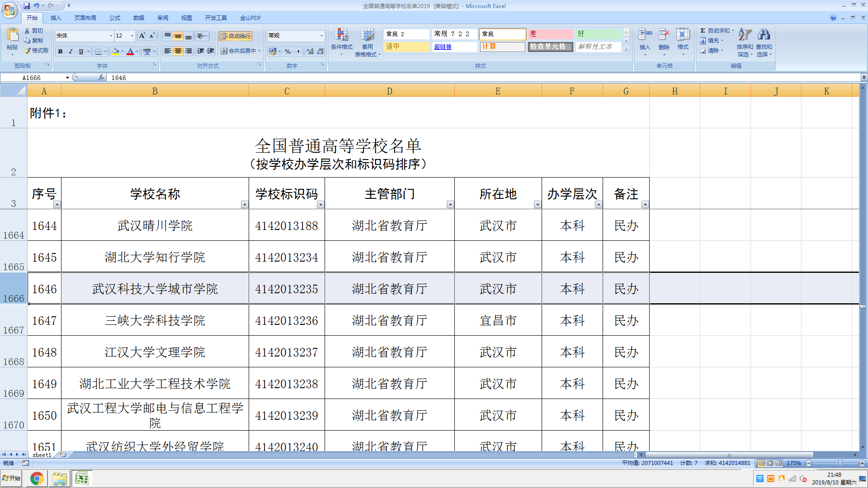Open the Formulas (公式) tab
The height and width of the screenshot is (488, 868).
(114, 18)
